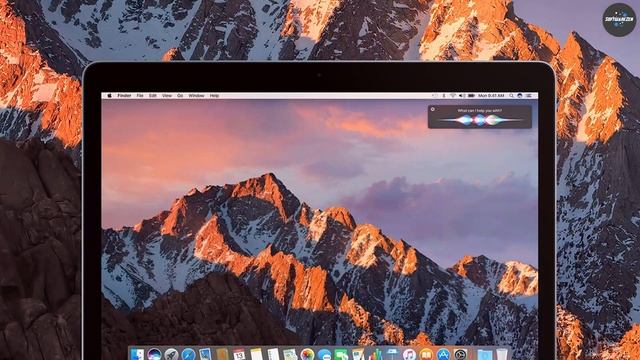Open the Downloads folder in Dock
640x360 pixels.
click(484, 354)
